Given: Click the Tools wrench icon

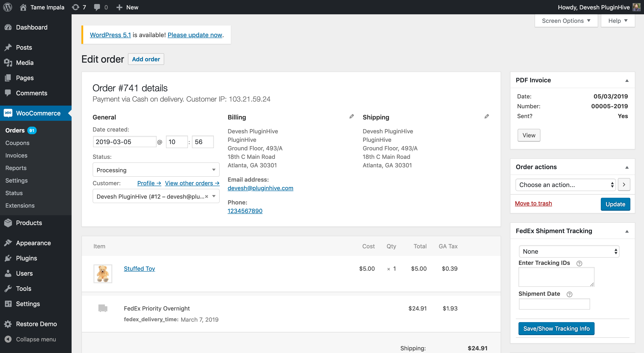Looking at the screenshot, I should pos(8,289).
